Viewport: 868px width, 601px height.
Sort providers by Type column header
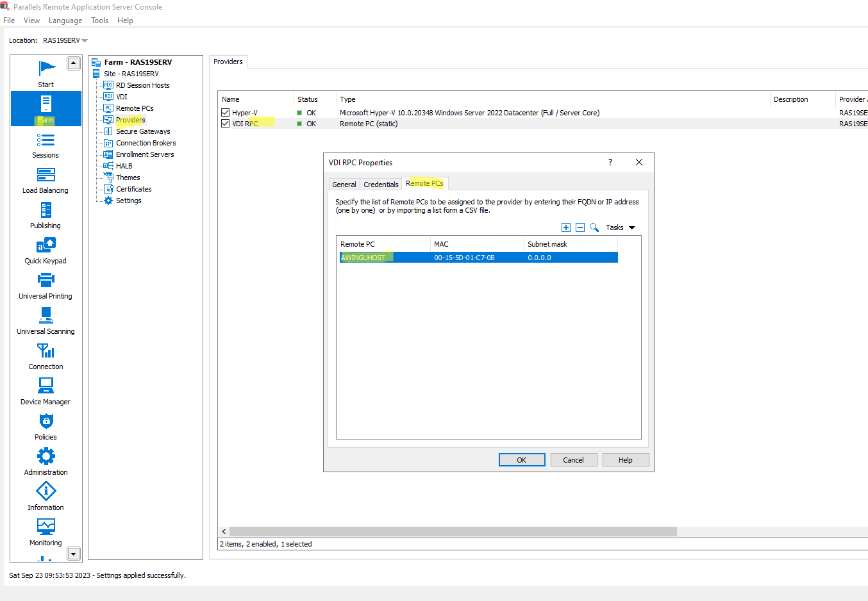[553, 99]
